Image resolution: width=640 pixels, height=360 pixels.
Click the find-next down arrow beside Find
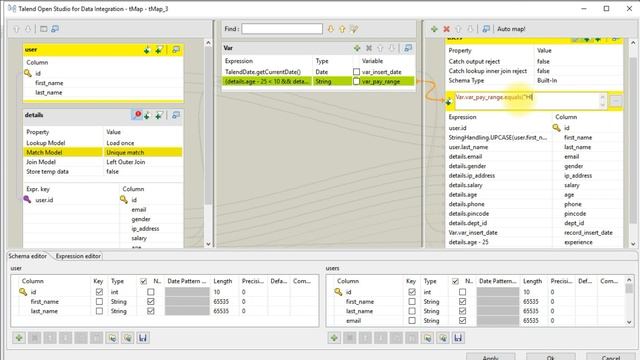pos(331,29)
